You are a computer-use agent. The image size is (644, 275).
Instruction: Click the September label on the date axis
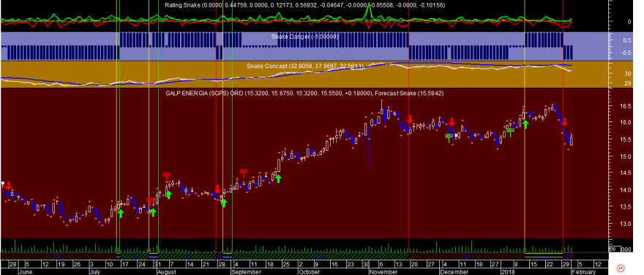point(246,272)
